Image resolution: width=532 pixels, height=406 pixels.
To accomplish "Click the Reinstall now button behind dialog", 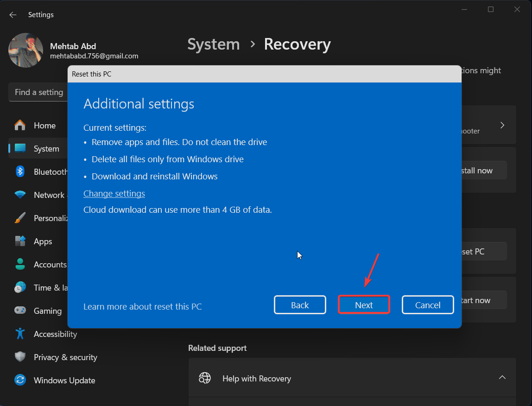I will (484, 171).
